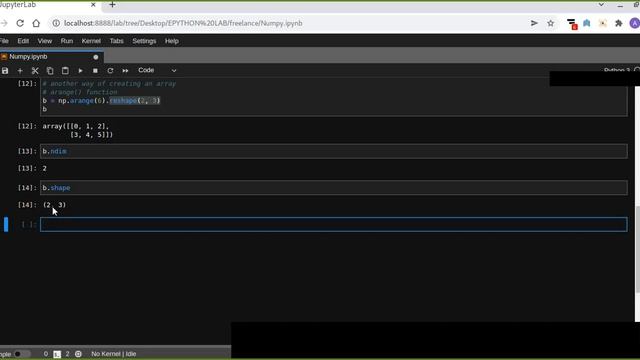The image size is (640, 360).
Task: Click into the empty active code cell
Action: tap(333, 224)
